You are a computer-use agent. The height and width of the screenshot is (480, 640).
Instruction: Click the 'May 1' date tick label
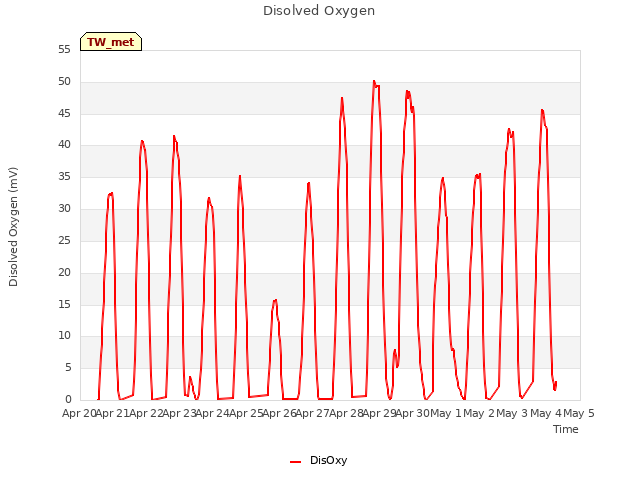446,413
